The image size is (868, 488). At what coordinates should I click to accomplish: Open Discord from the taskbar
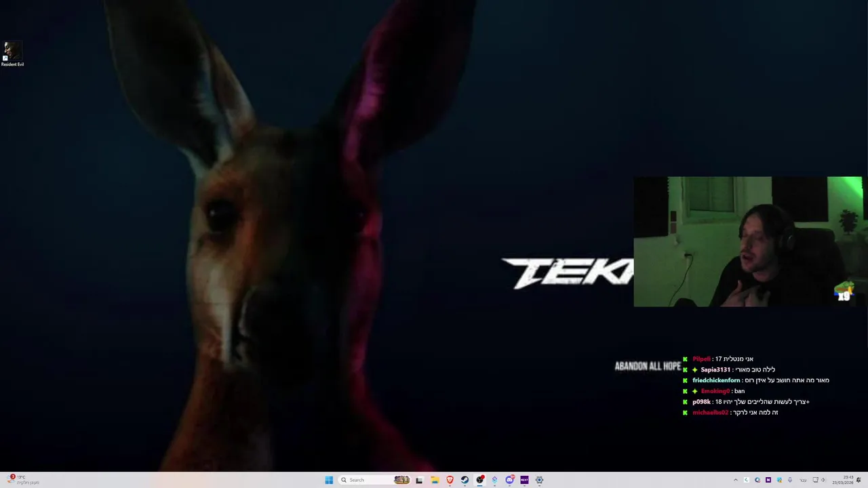click(509, 480)
